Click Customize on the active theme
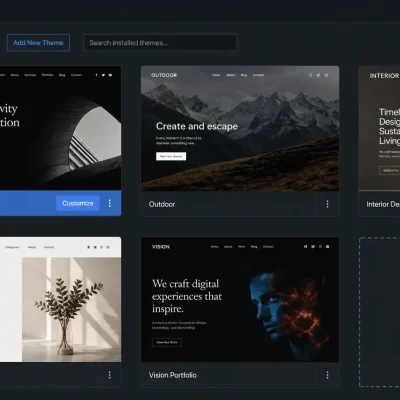Viewport: 400px width, 400px height. tap(78, 203)
